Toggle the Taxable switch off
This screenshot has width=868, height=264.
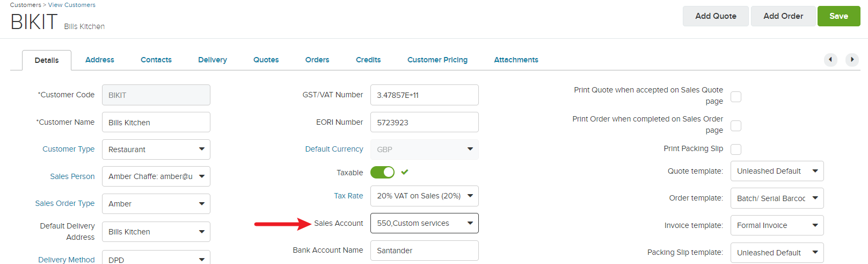tap(382, 172)
